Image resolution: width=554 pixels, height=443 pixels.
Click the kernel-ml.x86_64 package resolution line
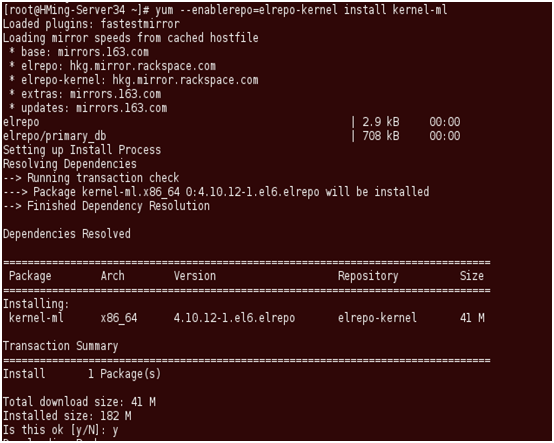[216, 192]
